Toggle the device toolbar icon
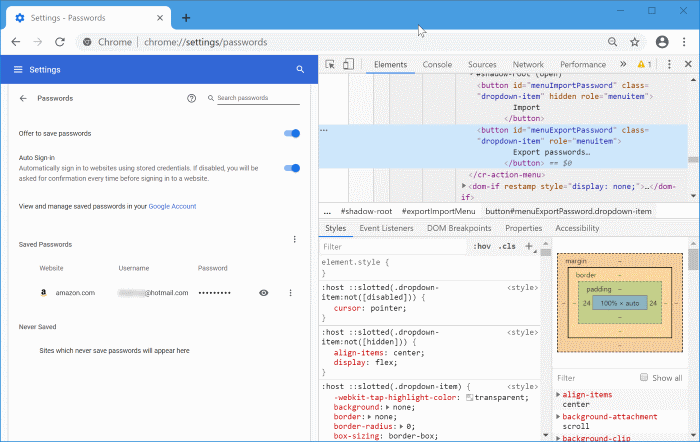 [x=347, y=65]
